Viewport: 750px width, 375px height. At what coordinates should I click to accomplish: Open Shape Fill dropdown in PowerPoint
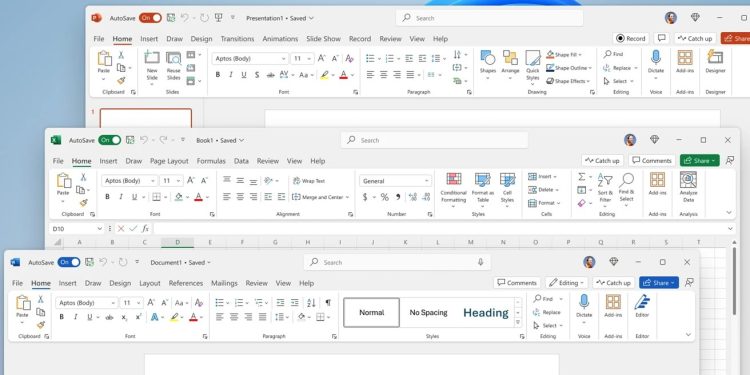[580, 55]
